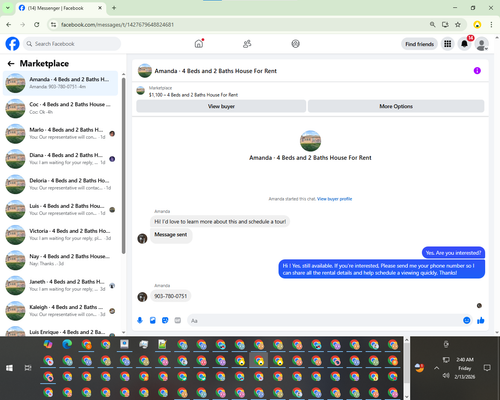Click the 'Message sent' bubble
The image size is (500, 400).
click(171, 235)
